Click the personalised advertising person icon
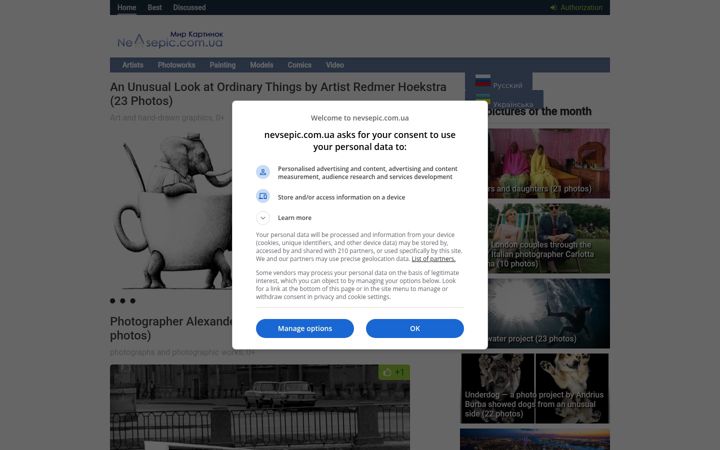 point(263,172)
